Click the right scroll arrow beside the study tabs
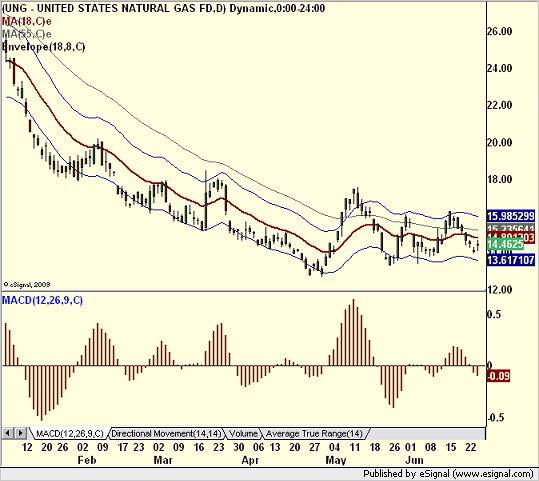Viewport: 539px width, 481px height. (21, 433)
